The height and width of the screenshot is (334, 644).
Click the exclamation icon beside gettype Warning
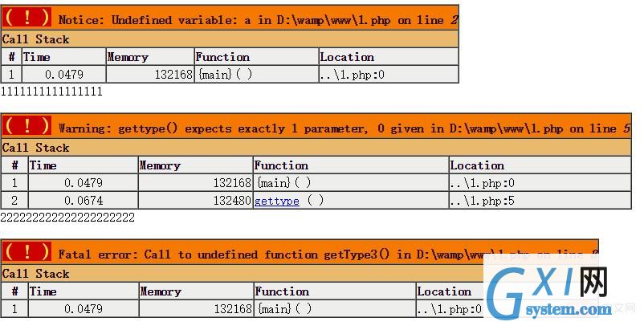pyautogui.click(x=26, y=126)
